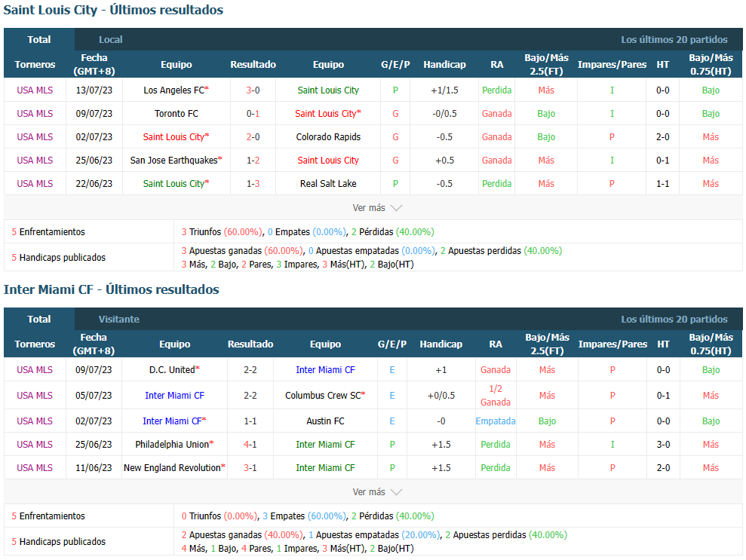Switch to the Local tab
The image size is (746, 560).
110,39
